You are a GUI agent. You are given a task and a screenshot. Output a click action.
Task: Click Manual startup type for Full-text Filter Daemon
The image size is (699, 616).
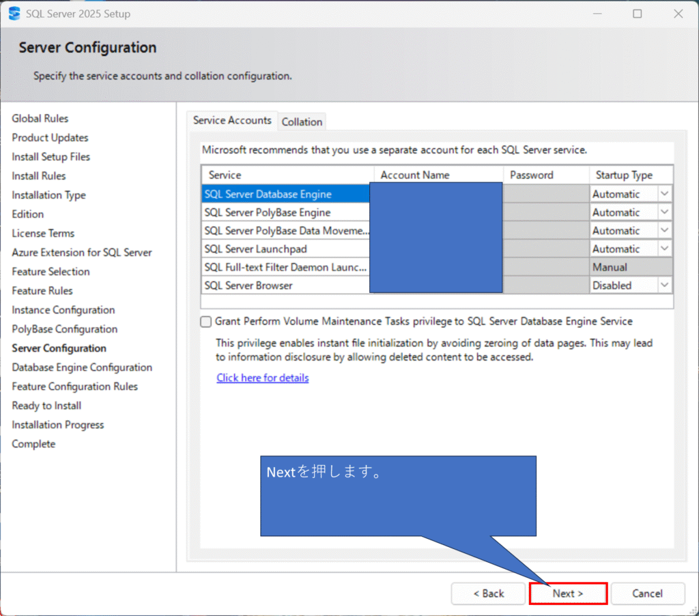click(x=631, y=267)
